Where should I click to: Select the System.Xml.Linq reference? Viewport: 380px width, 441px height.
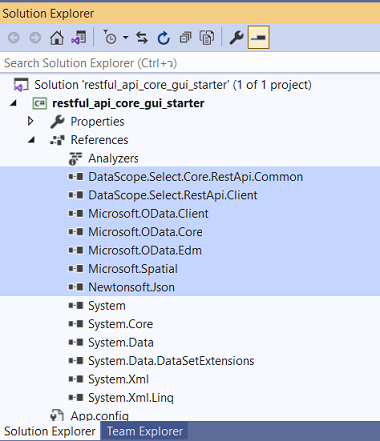190,397
